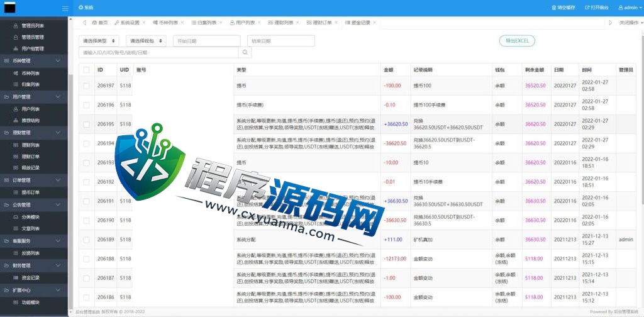Tick the checkbox for record 206195
Screen dimensions: 644x317
[86, 124]
